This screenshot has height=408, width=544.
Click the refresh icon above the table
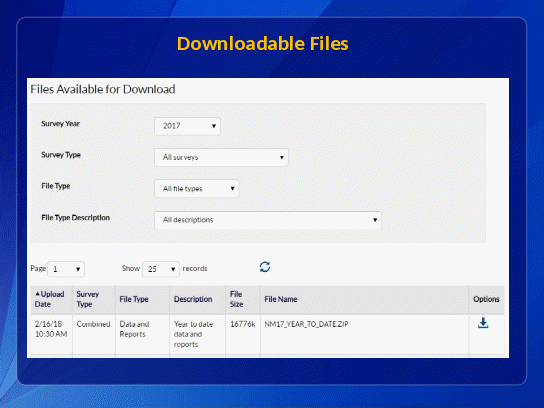[x=265, y=267]
